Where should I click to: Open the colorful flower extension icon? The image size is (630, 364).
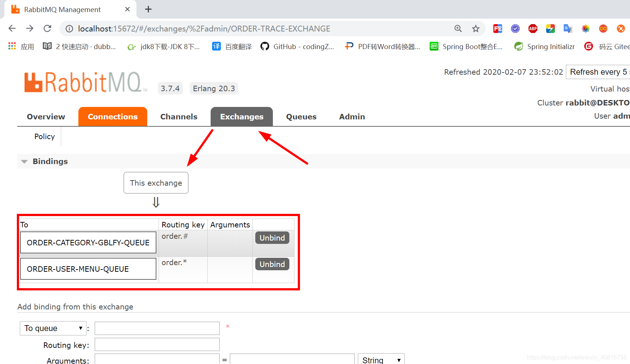coord(586,29)
